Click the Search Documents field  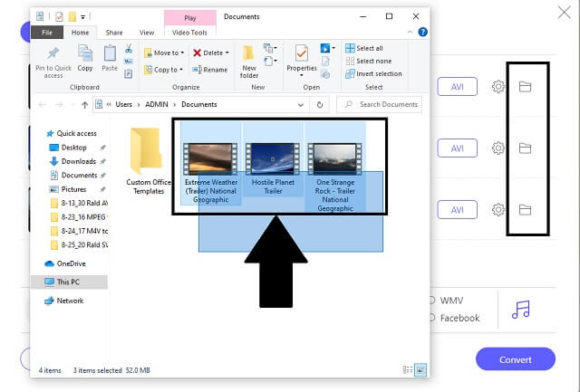(x=380, y=104)
